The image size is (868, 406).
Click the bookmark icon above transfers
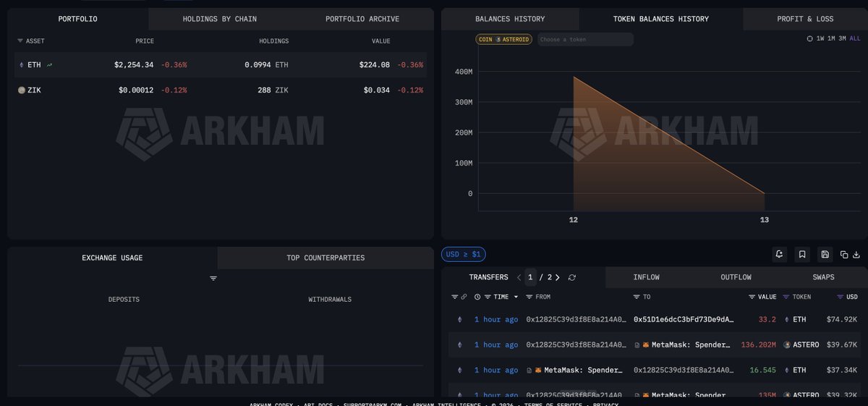(x=802, y=254)
